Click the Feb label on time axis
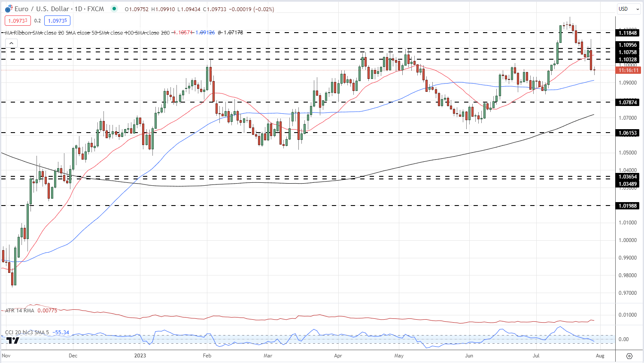The height and width of the screenshot is (363, 644). click(207, 356)
